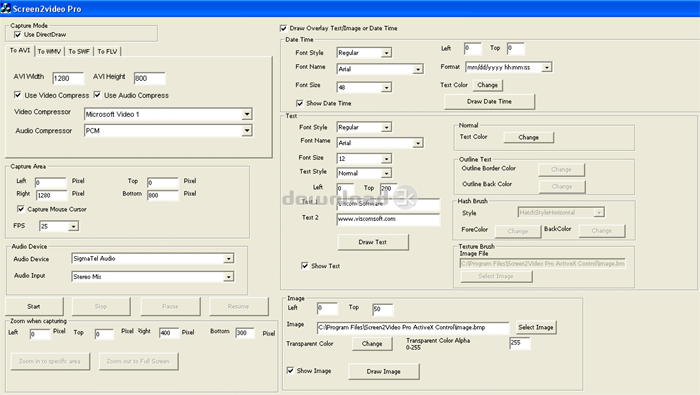The image size is (700, 395).
Task: Click the Screen2video Pro title bar icon
Action: pos(6,8)
